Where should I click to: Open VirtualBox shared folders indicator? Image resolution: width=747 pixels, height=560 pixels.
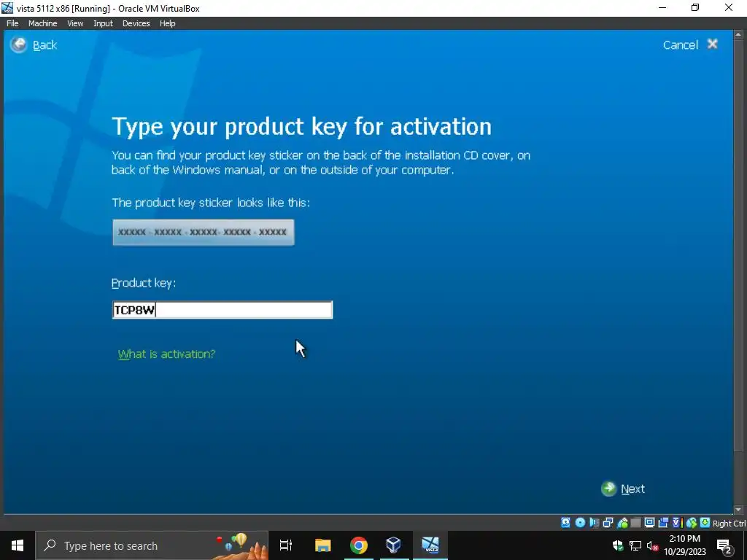(635, 523)
